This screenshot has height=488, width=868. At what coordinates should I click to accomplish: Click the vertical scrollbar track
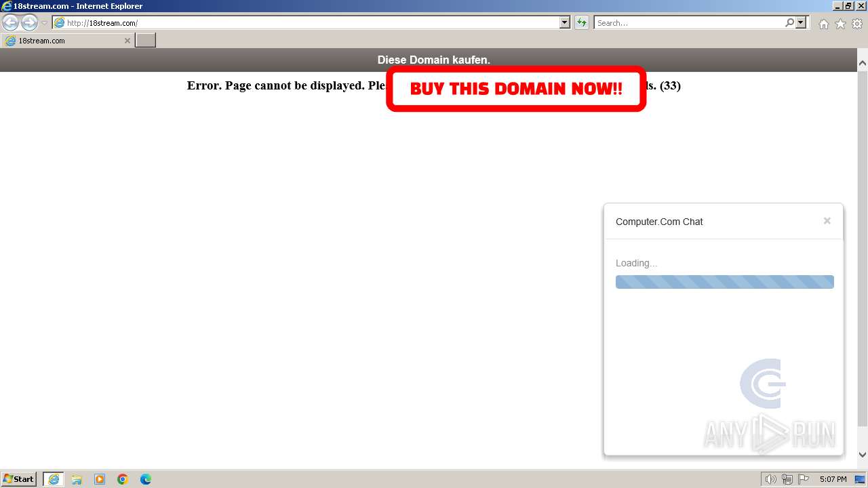863,437
